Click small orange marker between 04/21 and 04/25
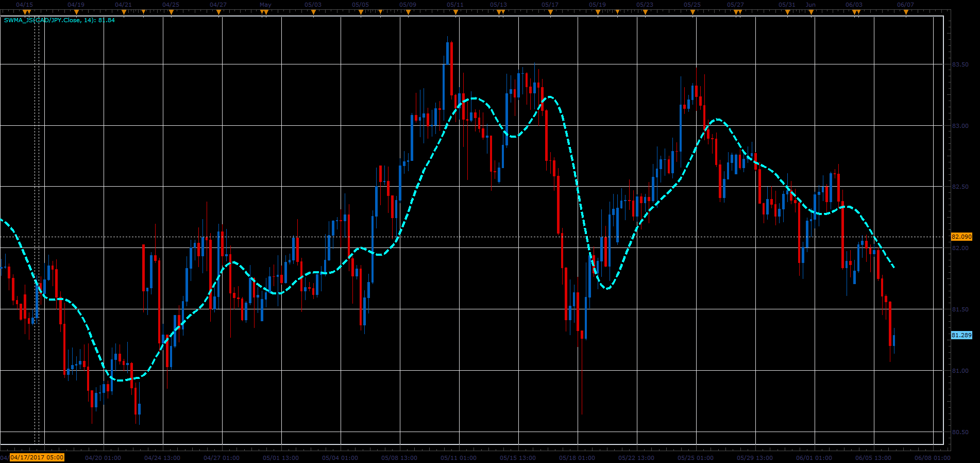The image size is (980, 463). click(x=143, y=12)
